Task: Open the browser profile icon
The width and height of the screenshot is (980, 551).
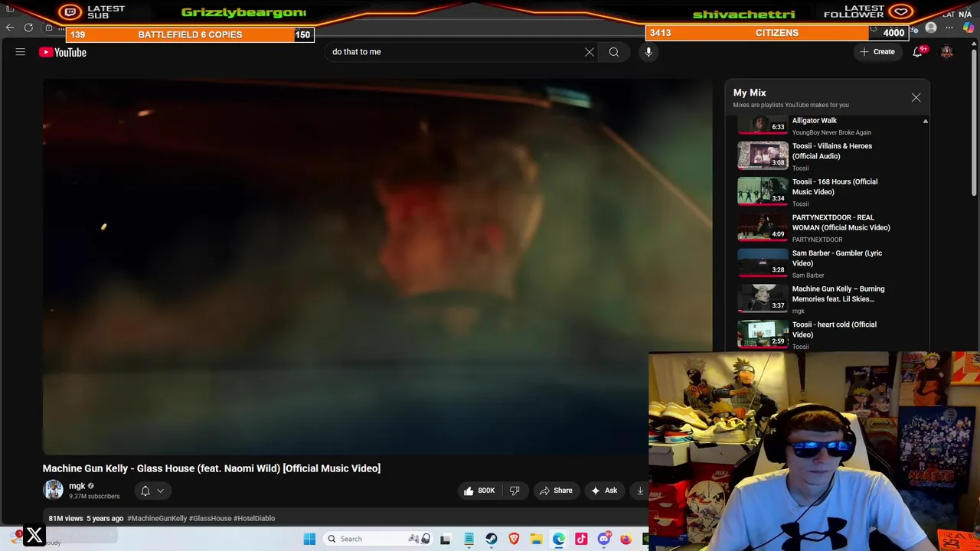Action: pyautogui.click(x=931, y=28)
